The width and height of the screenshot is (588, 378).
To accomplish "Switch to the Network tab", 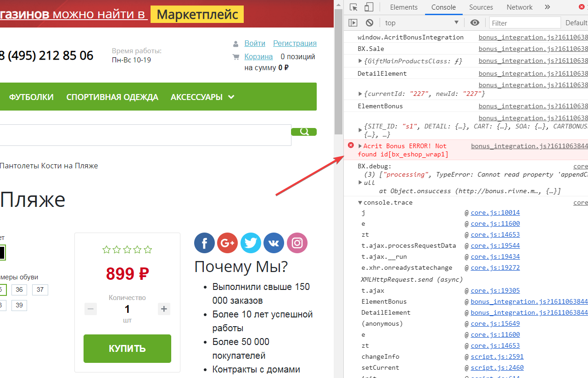I will 520,7.
